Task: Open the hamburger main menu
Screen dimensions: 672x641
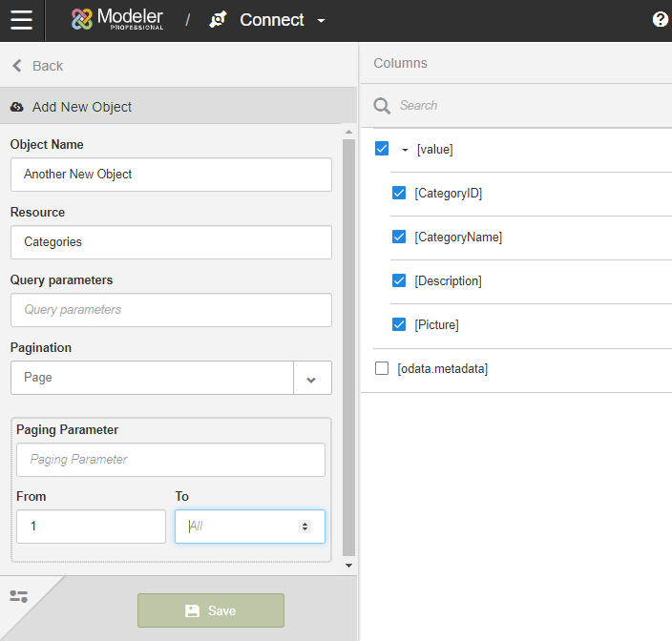Action: click(21, 20)
